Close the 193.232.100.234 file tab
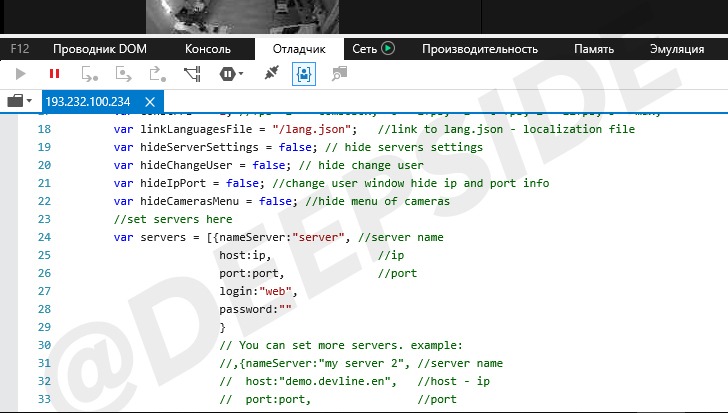The height and width of the screenshot is (413, 728). 151,102
